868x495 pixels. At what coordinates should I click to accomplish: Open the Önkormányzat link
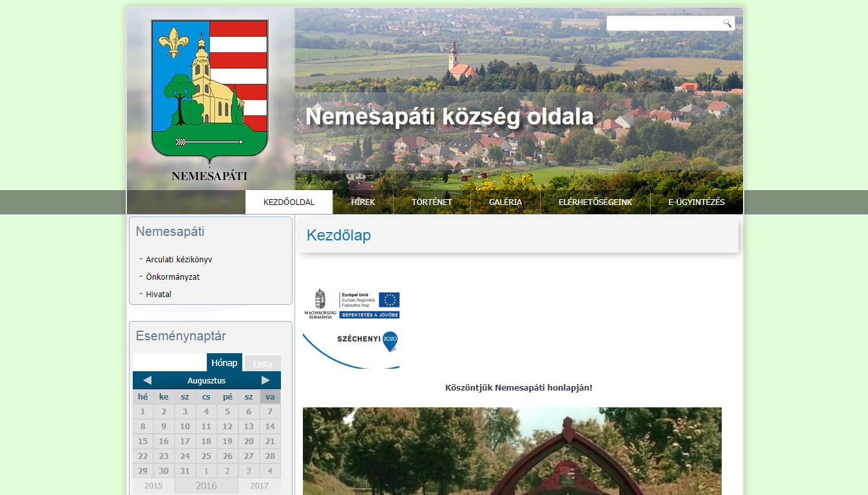coord(173,277)
